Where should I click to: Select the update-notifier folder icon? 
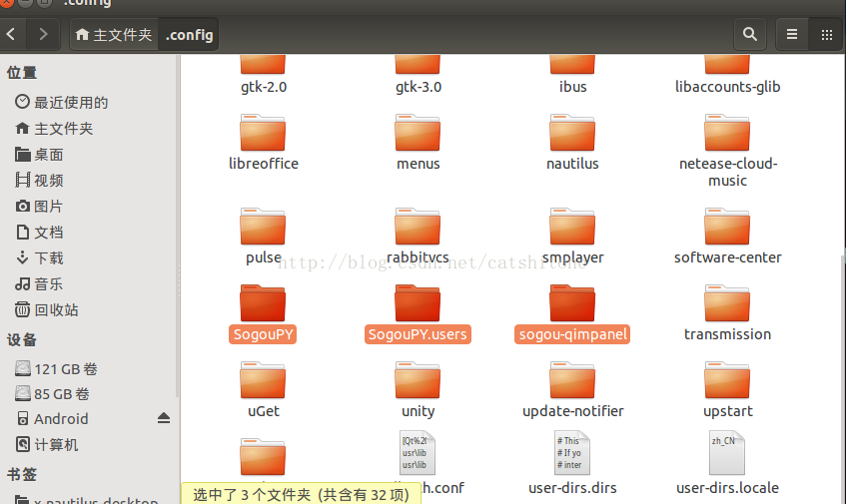click(x=572, y=380)
